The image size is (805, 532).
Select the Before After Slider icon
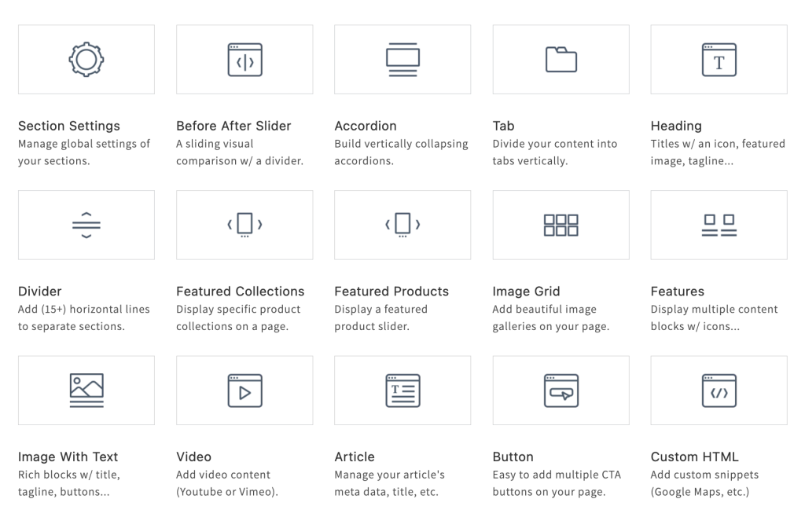(x=244, y=60)
